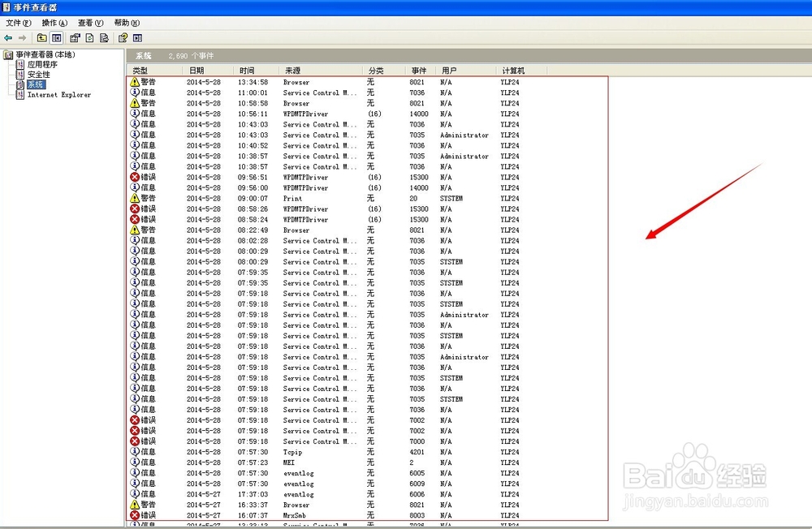Go back with the Back arrow
Screen dimensions: 812x529
8,38
